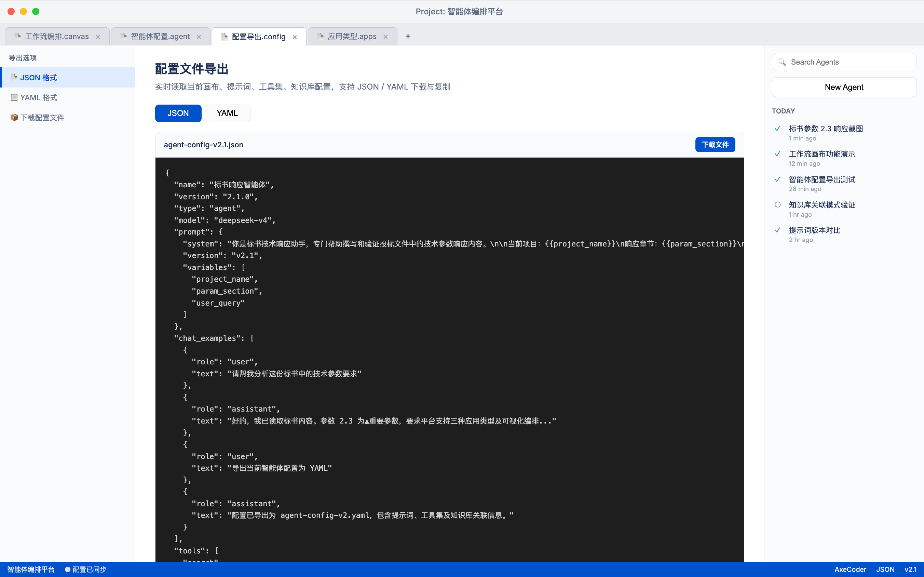Click the pending circle beside 知识库关联模式验证
The height and width of the screenshot is (577, 924).
click(777, 204)
